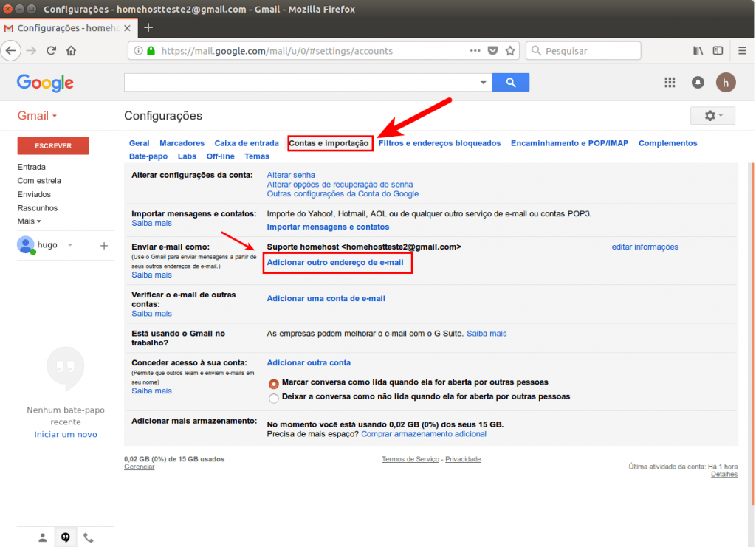This screenshot has height=547, width=756.
Task: Open the Google apps grid
Action: click(670, 83)
